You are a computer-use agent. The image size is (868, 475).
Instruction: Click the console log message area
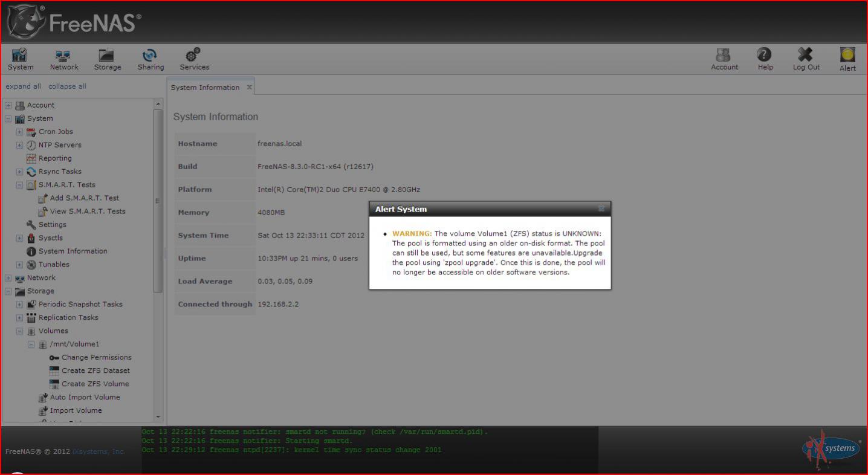coord(370,450)
